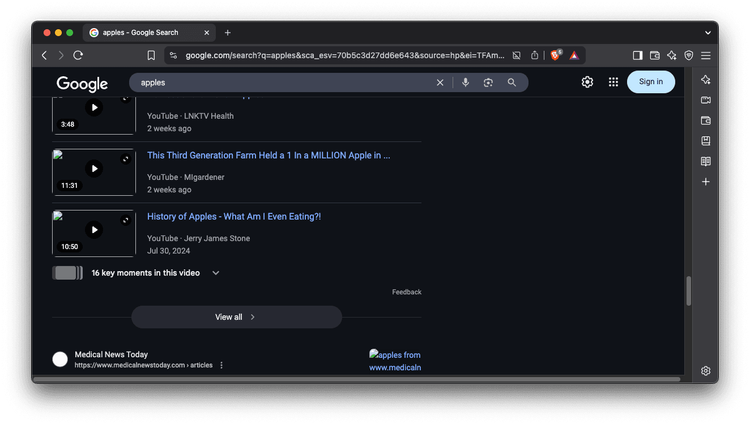Image resolution: width=750 pixels, height=425 pixels.
Task: Click the share icon in the address bar
Action: [x=534, y=55]
